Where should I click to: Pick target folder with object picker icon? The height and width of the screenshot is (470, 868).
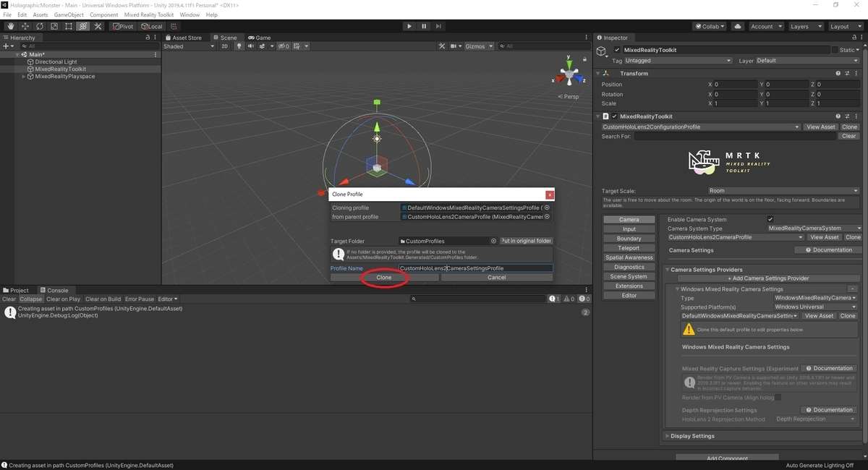click(493, 241)
